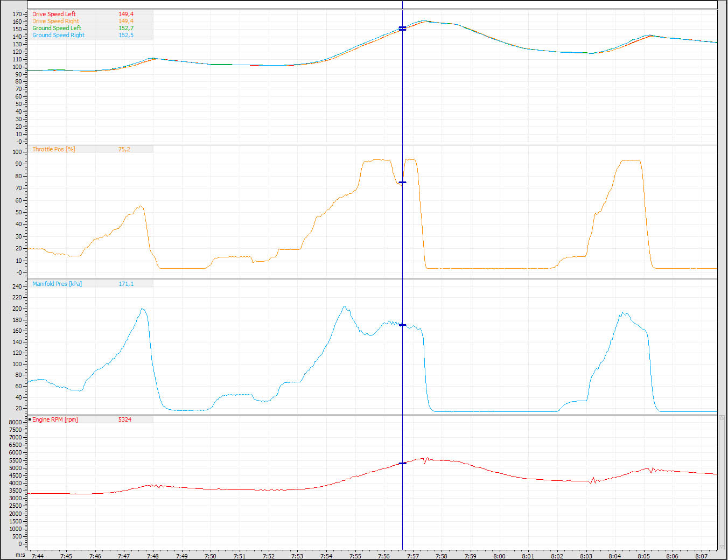Click the Manifold Pres [kPa] channel label
The width and height of the screenshot is (728, 560).
coord(57,284)
